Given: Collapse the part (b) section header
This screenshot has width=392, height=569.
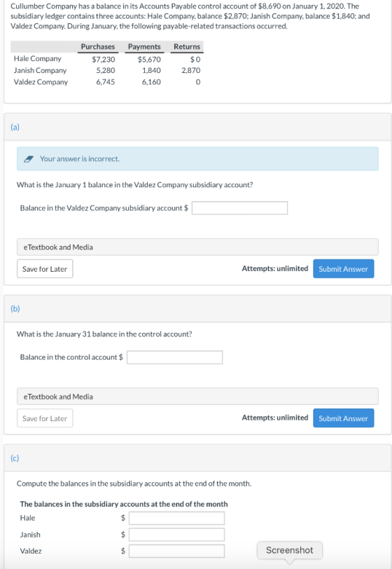Looking at the screenshot, I should [x=197, y=309].
